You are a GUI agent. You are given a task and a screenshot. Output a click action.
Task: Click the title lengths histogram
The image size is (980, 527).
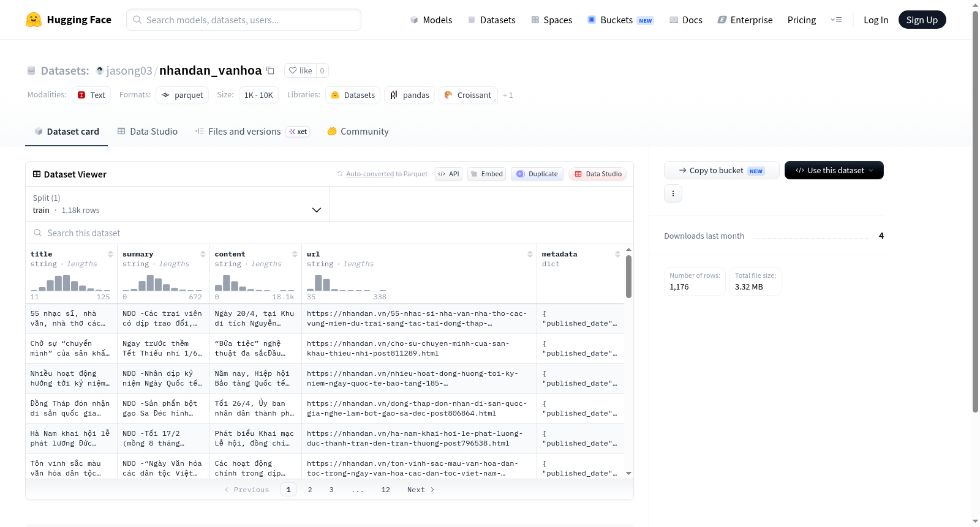tap(70, 282)
